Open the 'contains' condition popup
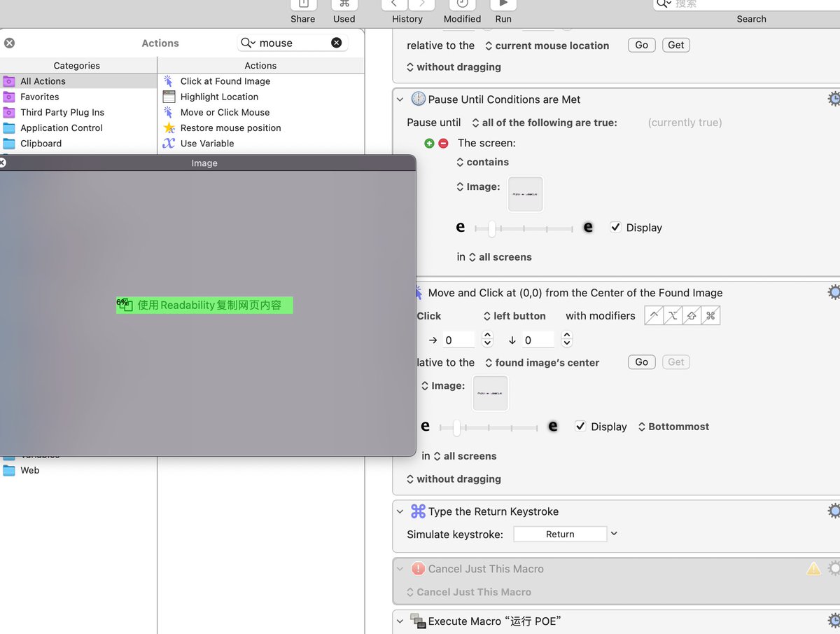840x634 pixels. [x=482, y=162]
